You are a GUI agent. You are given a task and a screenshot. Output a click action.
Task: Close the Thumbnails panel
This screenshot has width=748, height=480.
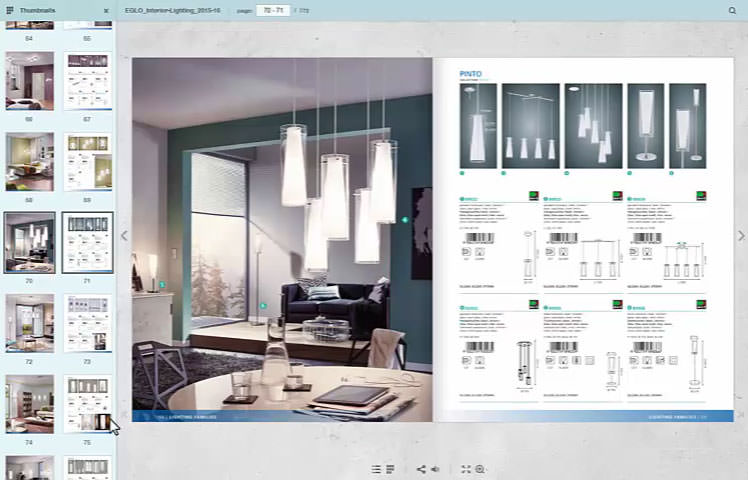coord(106,10)
